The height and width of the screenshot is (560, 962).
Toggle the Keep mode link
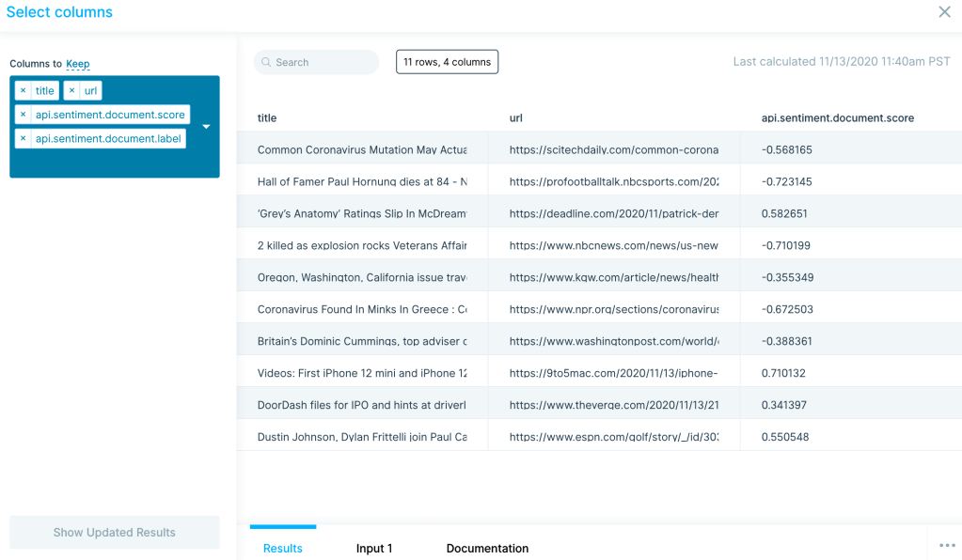click(78, 64)
